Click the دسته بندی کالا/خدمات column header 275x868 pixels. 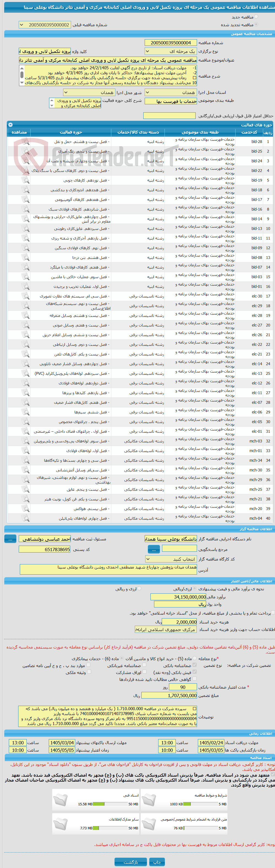[138, 132]
